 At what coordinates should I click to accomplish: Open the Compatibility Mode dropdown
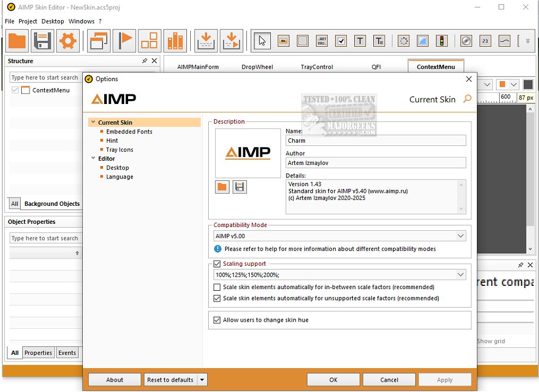461,236
